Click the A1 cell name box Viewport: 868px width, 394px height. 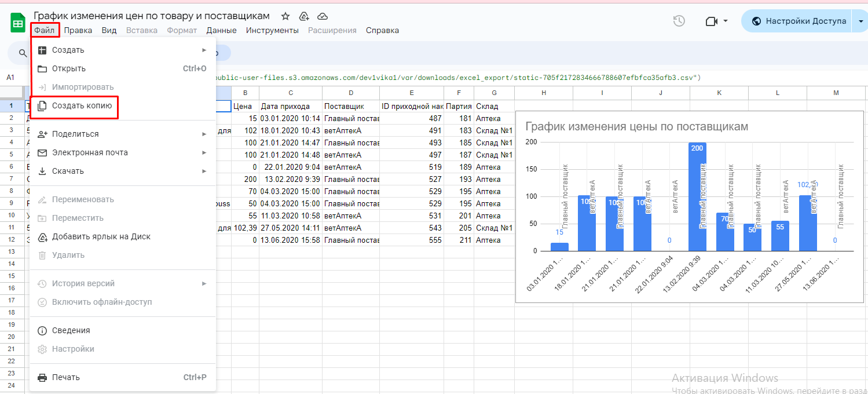(10, 78)
